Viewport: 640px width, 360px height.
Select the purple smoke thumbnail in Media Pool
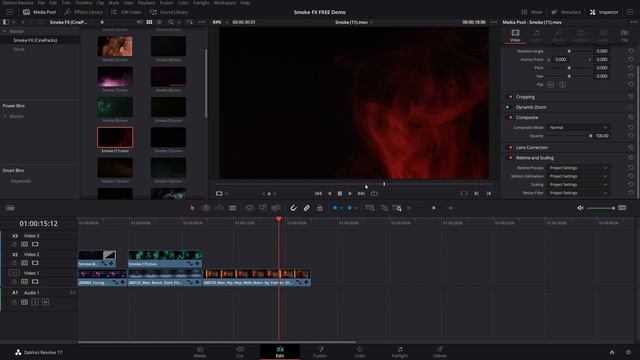115,77
